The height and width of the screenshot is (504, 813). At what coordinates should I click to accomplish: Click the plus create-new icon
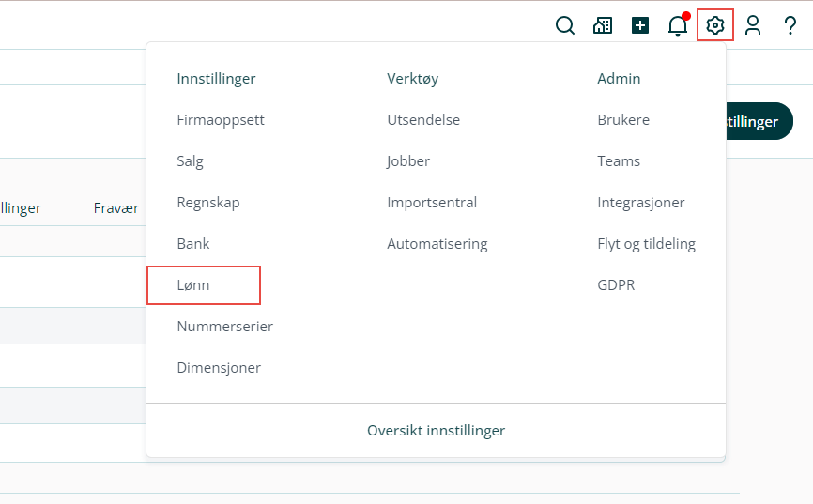[x=640, y=25]
